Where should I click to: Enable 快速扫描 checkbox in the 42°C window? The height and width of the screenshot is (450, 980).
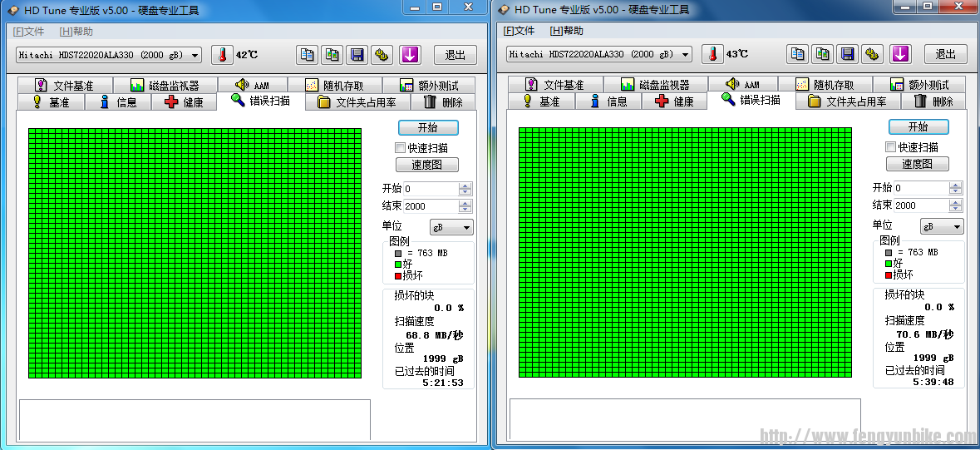401,147
